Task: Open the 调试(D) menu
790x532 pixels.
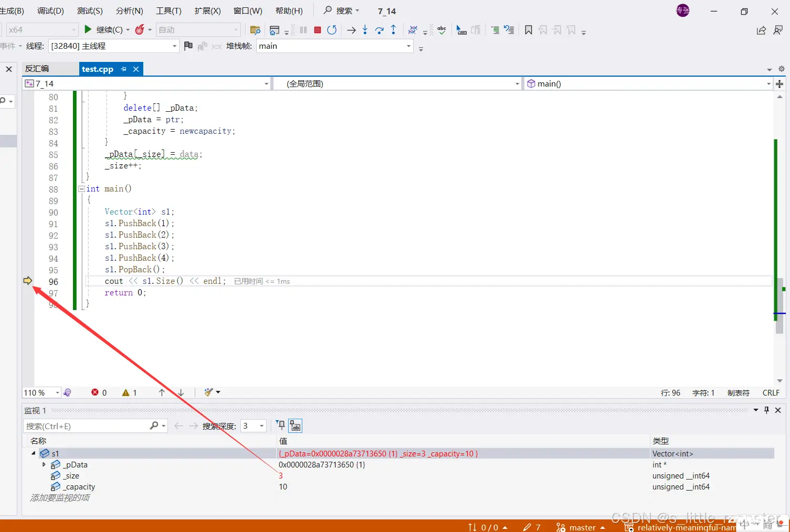Action: [x=50, y=10]
